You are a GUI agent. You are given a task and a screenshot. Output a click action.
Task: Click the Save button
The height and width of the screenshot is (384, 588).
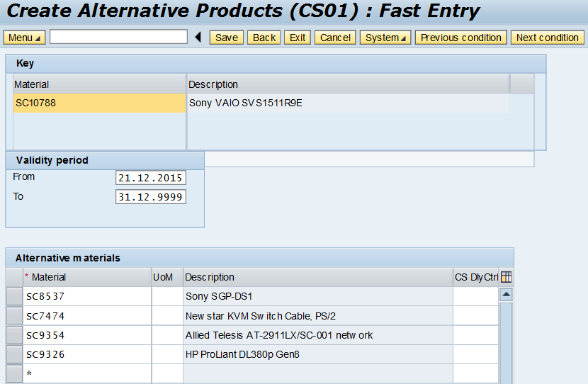226,38
